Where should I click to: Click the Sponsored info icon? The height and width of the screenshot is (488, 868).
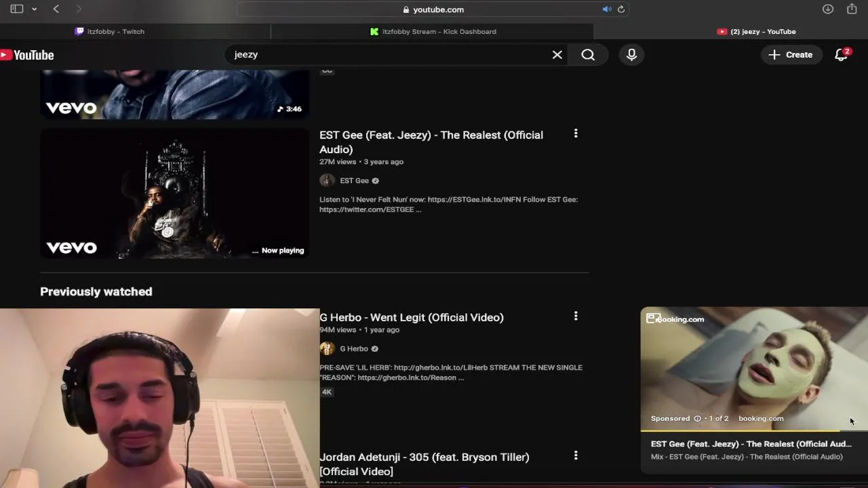tap(697, 419)
